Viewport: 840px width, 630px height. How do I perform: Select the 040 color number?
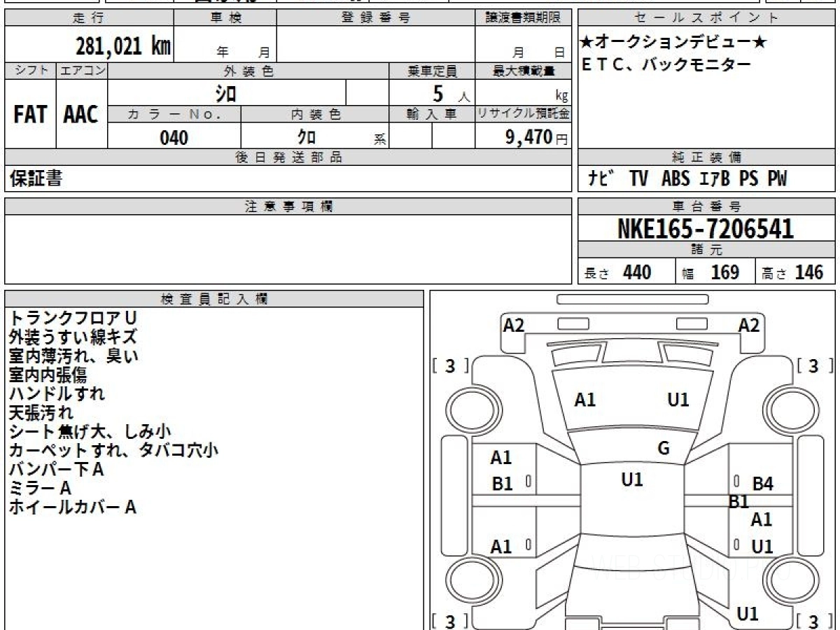(x=174, y=137)
